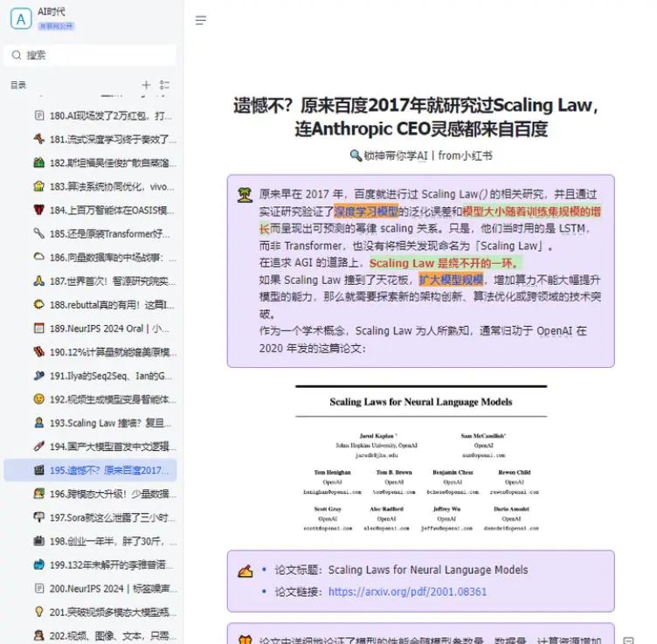Screen dimensions: 657x644
Task: Open document 183.算法系统协同优化 vivo
Action: pyautogui.click(x=90, y=186)
